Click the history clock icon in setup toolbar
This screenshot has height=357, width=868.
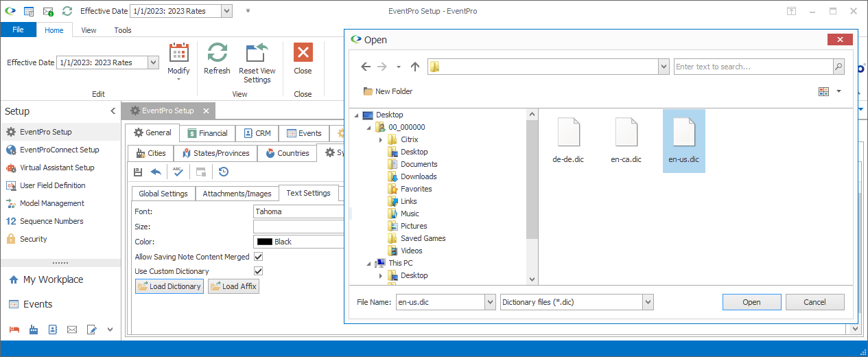pos(224,172)
